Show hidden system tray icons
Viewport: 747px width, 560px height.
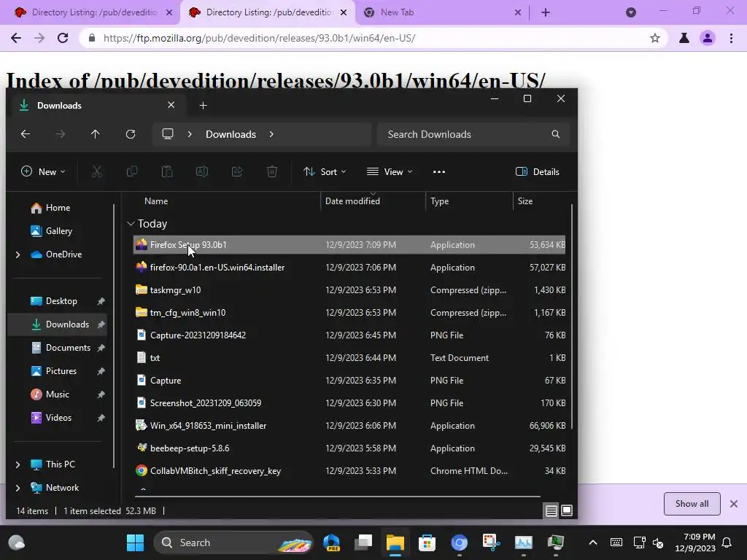click(x=593, y=542)
